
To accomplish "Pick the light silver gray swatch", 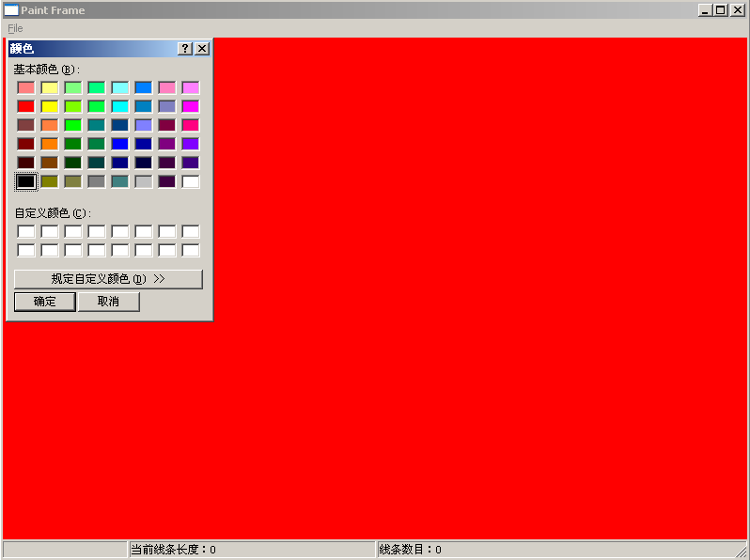I will pyautogui.click(x=144, y=181).
